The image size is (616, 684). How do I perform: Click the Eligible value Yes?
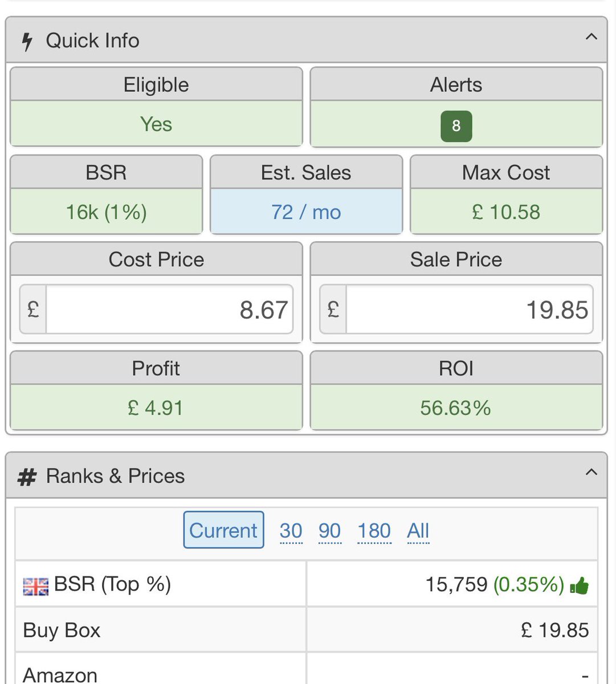tap(156, 124)
